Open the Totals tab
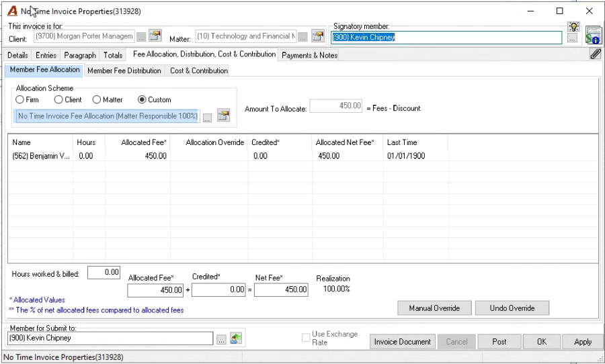 click(113, 55)
